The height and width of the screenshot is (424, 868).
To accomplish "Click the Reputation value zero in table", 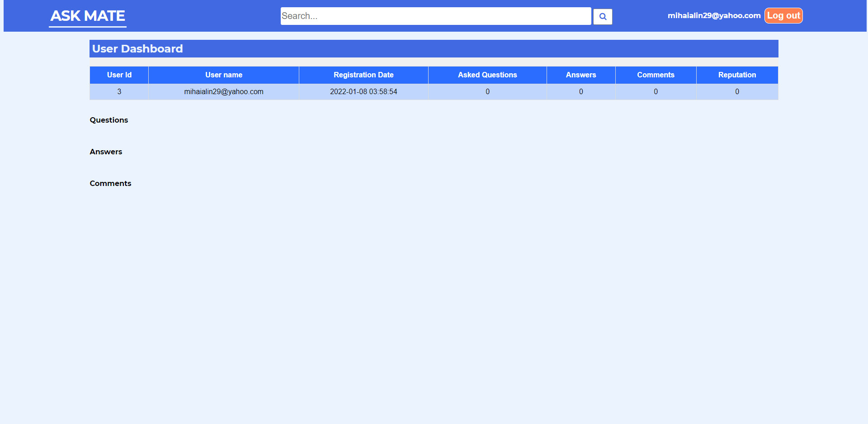I will point(737,91).
